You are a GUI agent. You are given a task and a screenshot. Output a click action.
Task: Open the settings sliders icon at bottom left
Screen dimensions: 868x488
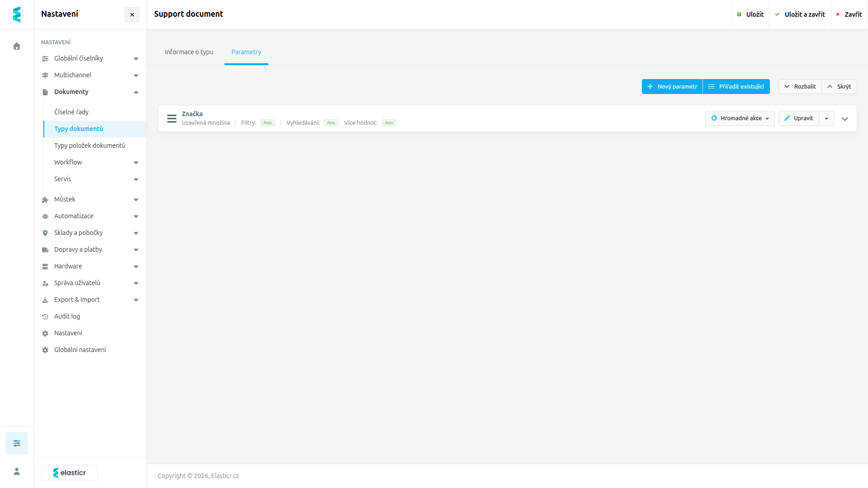pos(17,443)
